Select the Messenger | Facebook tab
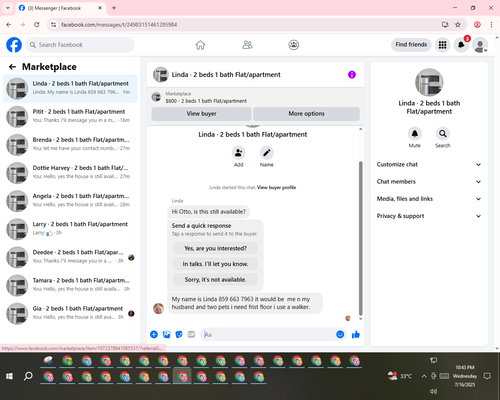The width and height of the screenshot is (500, 400). (x=60, y=8)
